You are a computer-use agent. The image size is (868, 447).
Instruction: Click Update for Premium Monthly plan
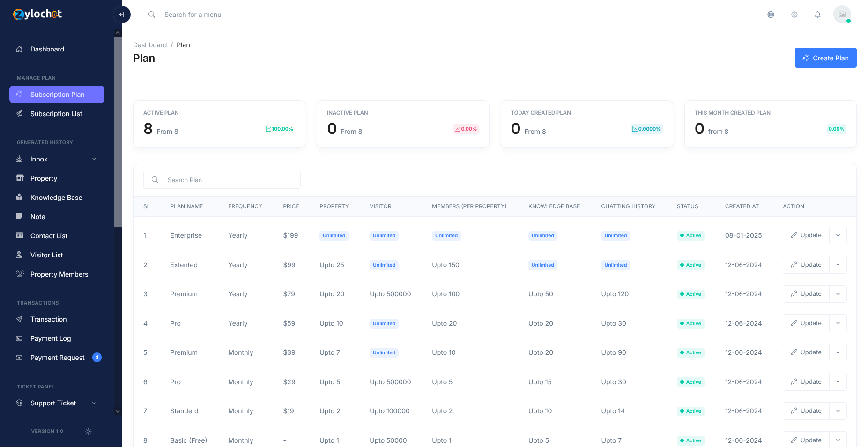tap(806, 352)
